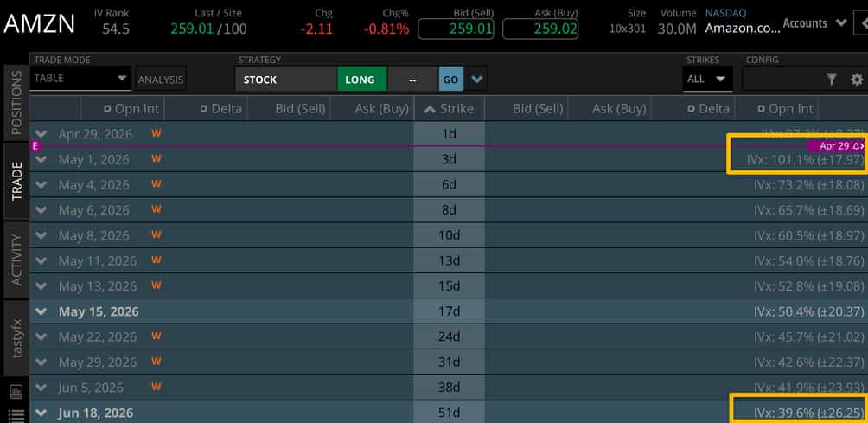Switch to ANALYSIS trade mode
Image resolution: width=868 pixels, height=423 pixels.
coord(161,80)
